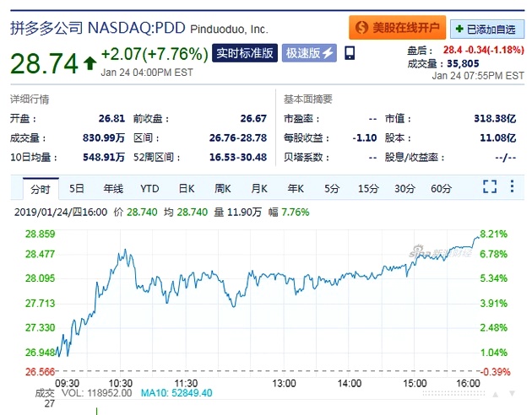Select the 年线 chart tab
The width and height of the screenshot is (532, 415).
(x=113, y=188)
